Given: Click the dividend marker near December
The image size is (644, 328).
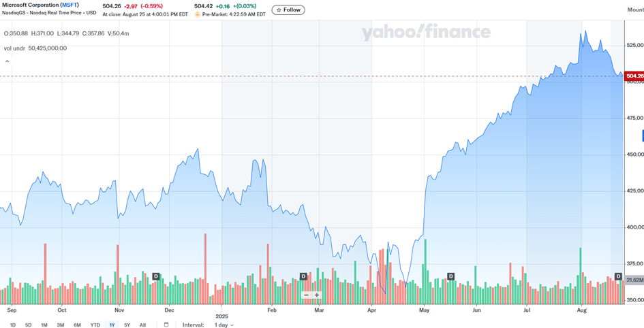Looking at the screenshot, I should (x=156, y=276).
